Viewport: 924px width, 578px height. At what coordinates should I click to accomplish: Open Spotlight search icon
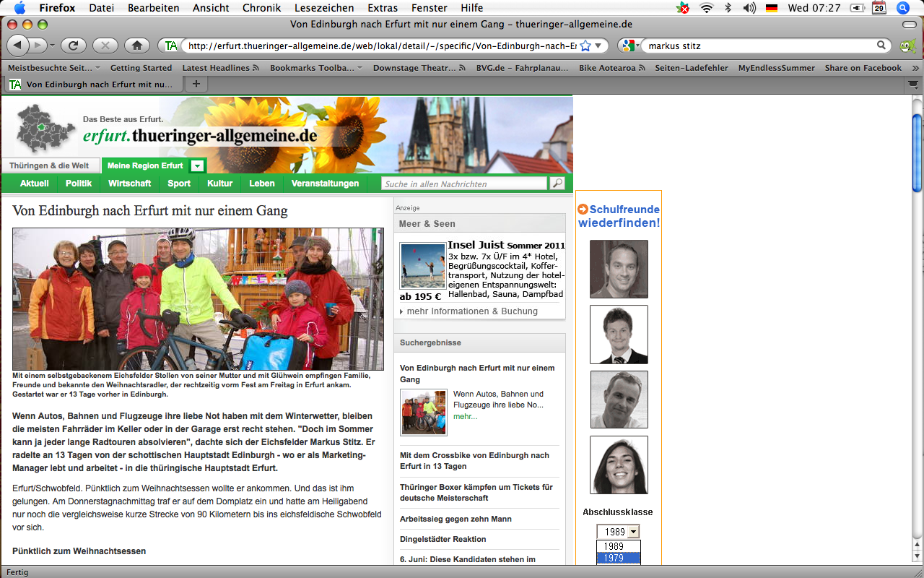[x=902, y=8]
